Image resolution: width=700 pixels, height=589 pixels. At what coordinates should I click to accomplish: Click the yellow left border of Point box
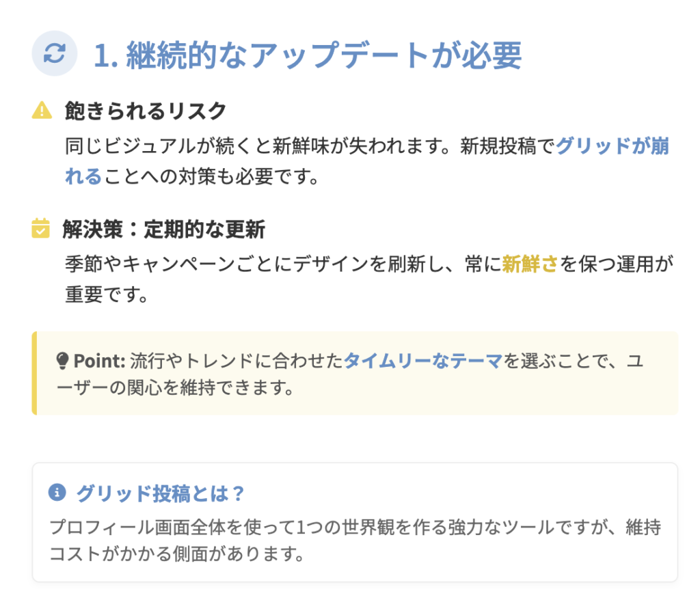[x=34, y=373]
